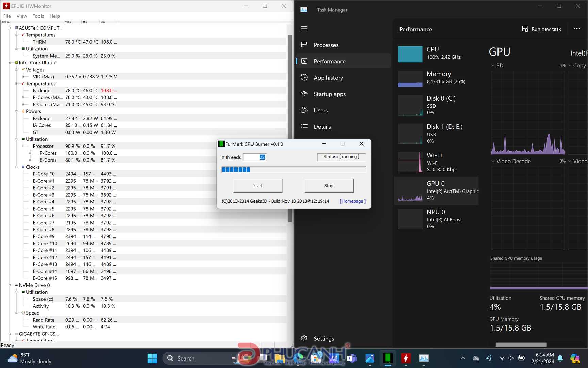Viewport: 588px width, 368px height.
Task: Collapse ASUSTeK COMPUTER tree node
Action: (x=10, y=28)
